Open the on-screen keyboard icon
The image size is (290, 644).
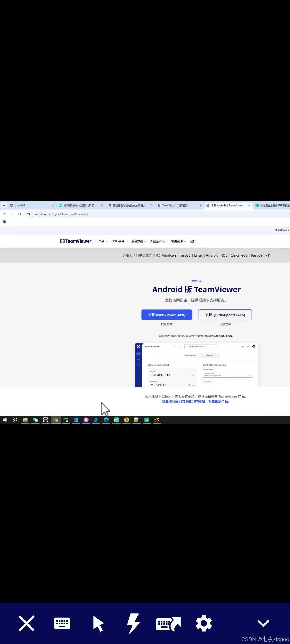tap(62, 623)
